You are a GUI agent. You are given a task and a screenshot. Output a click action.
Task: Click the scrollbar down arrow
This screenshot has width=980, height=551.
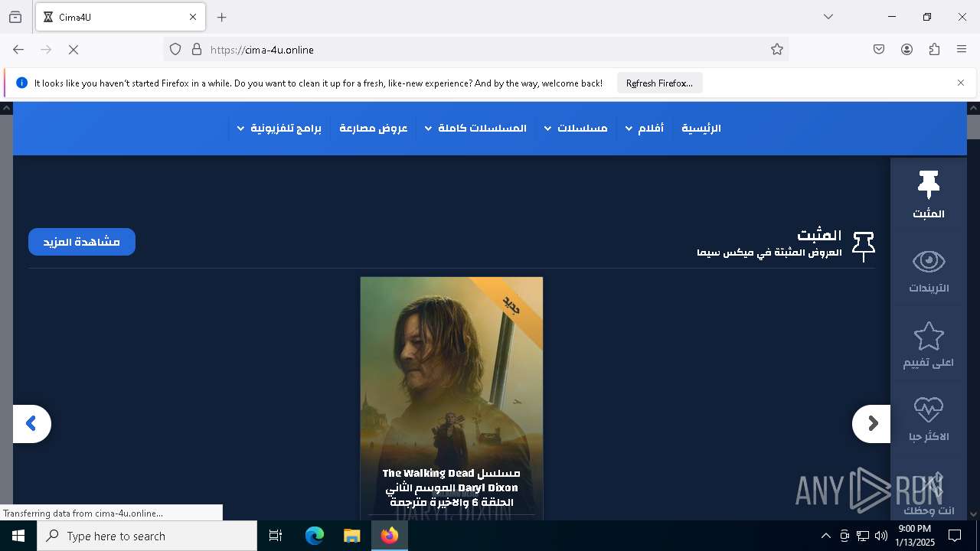[973, 514]
